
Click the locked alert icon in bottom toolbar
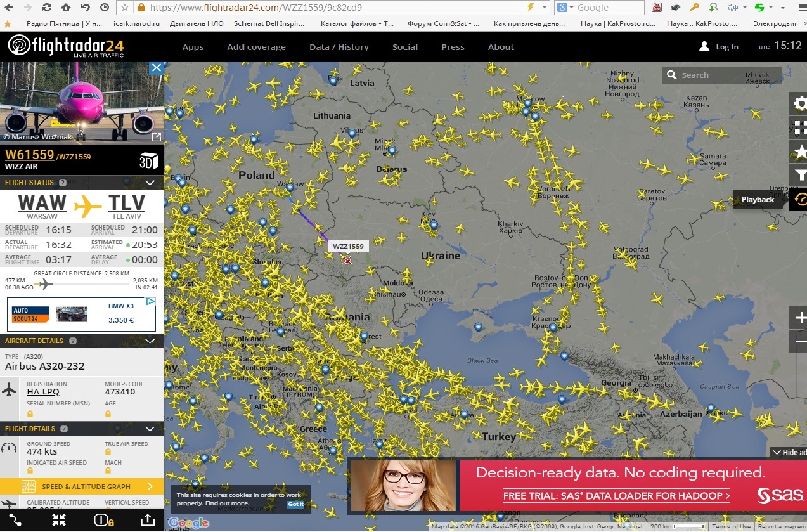click(x=103, y=520)
